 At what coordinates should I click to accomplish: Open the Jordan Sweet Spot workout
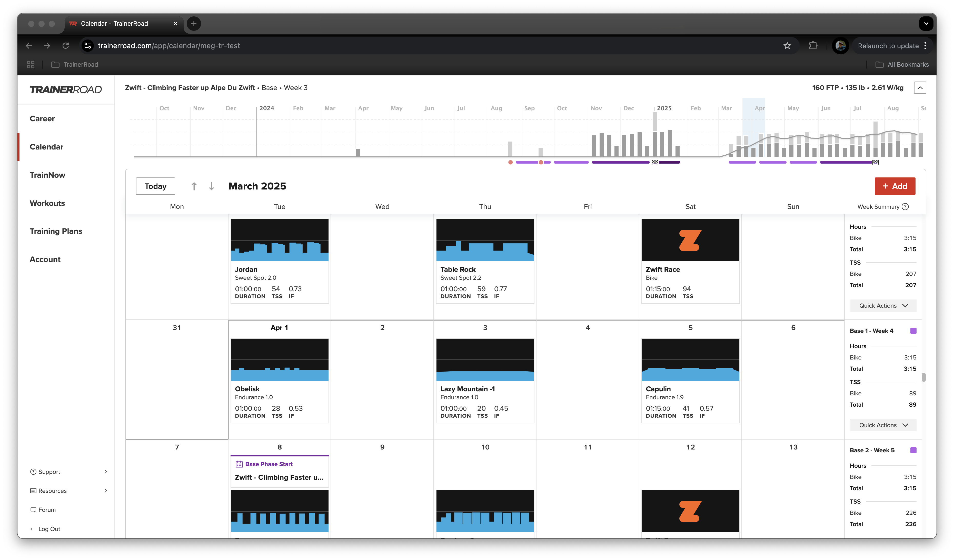tap(280, 261)
